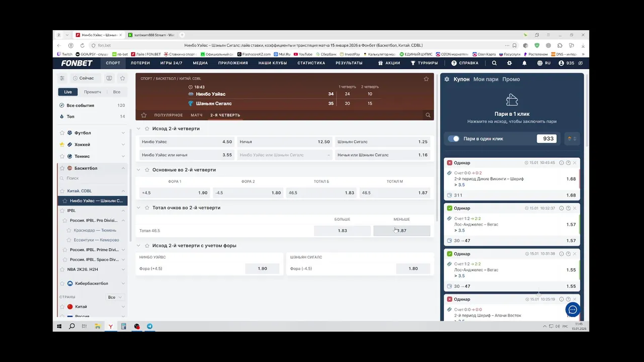The width and height of the screenshot is (644, 362).
Task: Open settings gear in FONBET top bar
Action: (x=509, y=63)
